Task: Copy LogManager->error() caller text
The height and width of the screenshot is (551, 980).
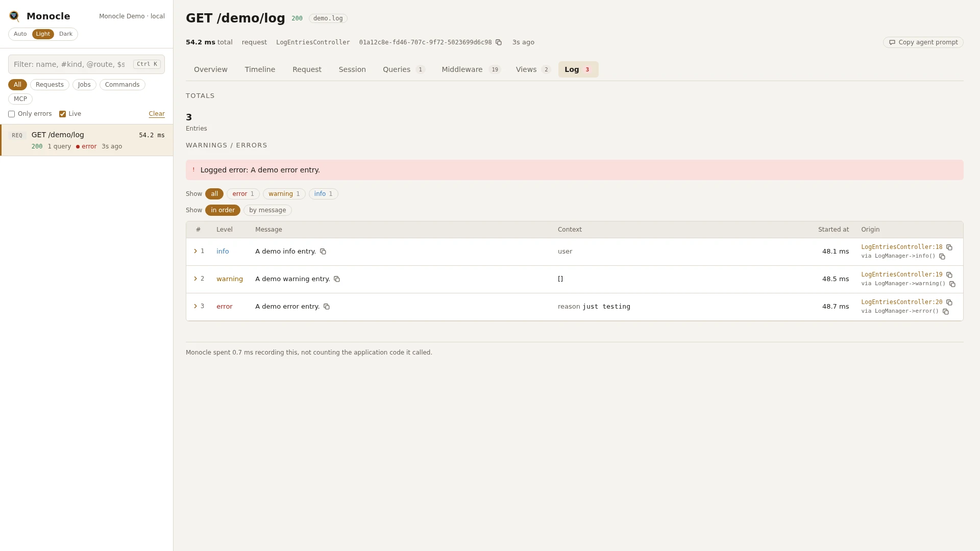Action: (946, 312)
